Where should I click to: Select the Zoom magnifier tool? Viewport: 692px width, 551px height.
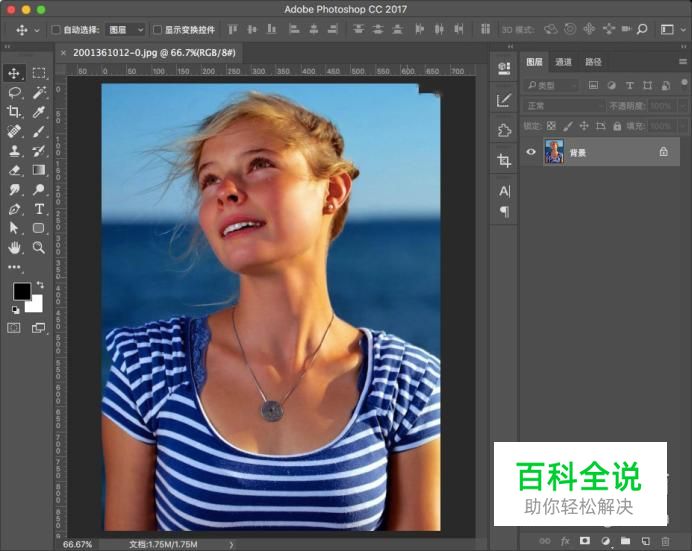(39, 247)
